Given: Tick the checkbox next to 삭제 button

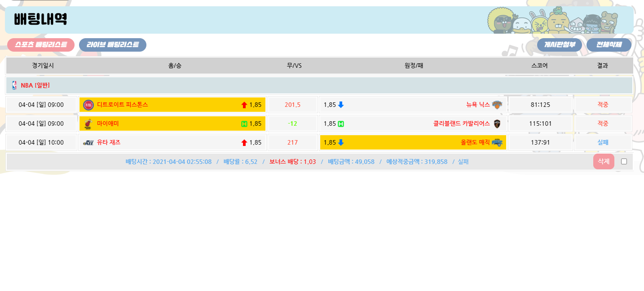Looking at the screenshot, I should 624,162.
